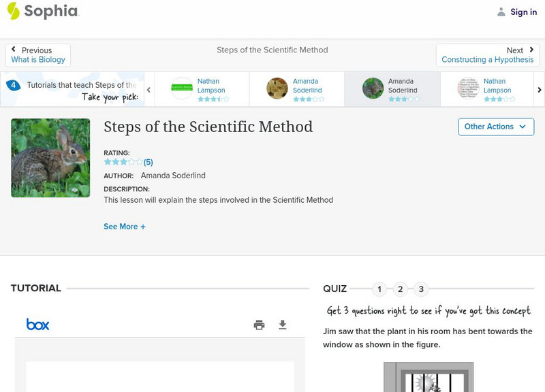545x392 pixels.
Task: Go to Previous lesson What is Biology
Action: coord(38,55)
